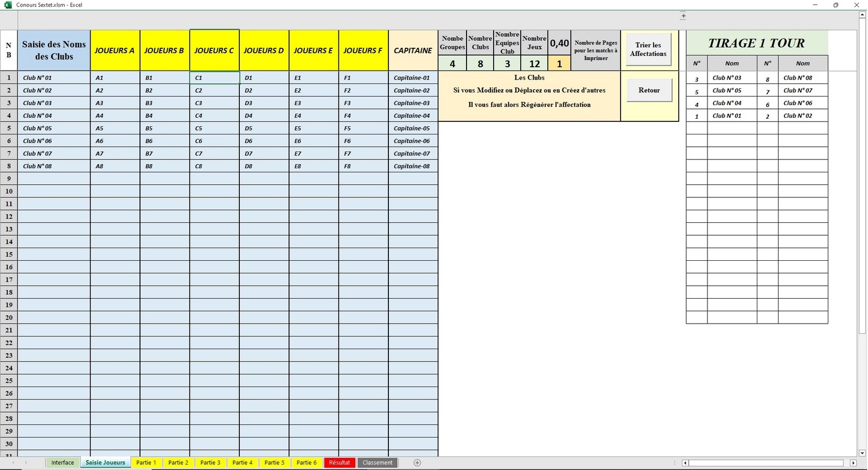Select the JOUEURS D column header
Image resolution: width=868 pixels, height=470 pixels.
(x=264, y=50)
